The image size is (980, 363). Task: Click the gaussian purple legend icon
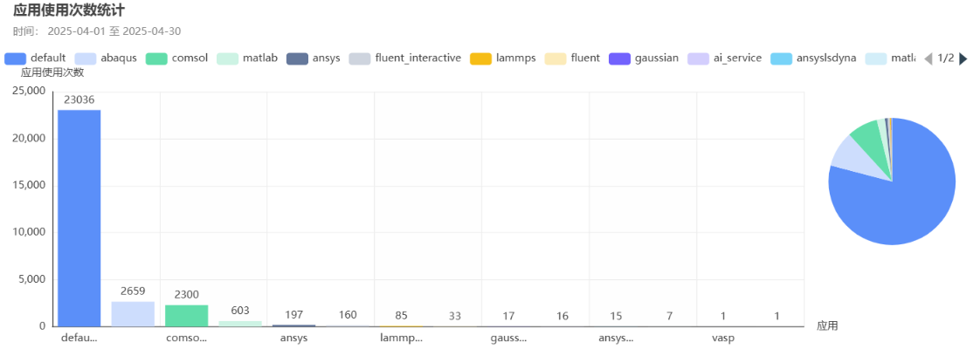coord(620,58)
